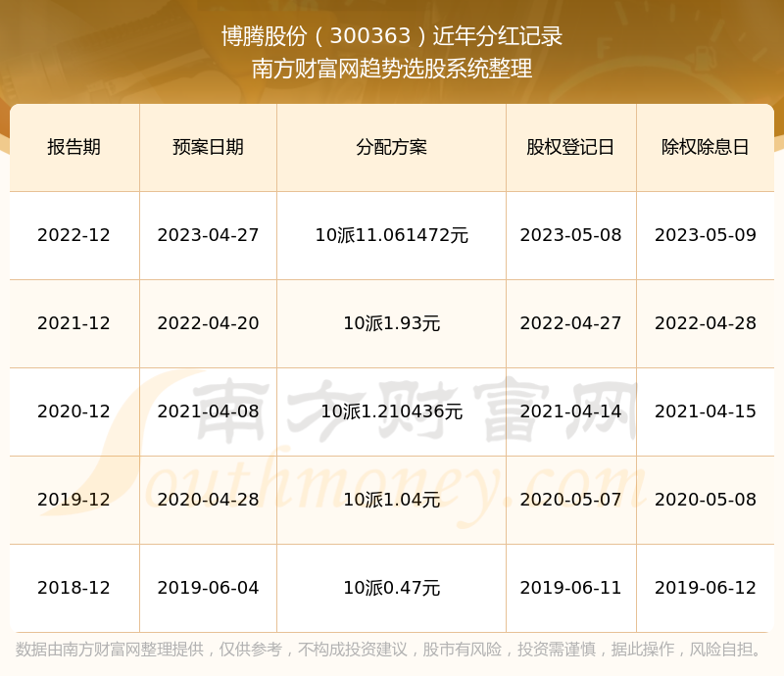Click report period cell 2018-12

[x=74, y=587]
